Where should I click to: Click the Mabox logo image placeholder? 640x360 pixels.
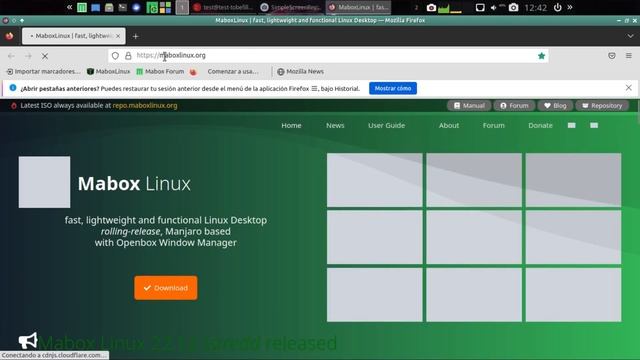coord(44,182)
